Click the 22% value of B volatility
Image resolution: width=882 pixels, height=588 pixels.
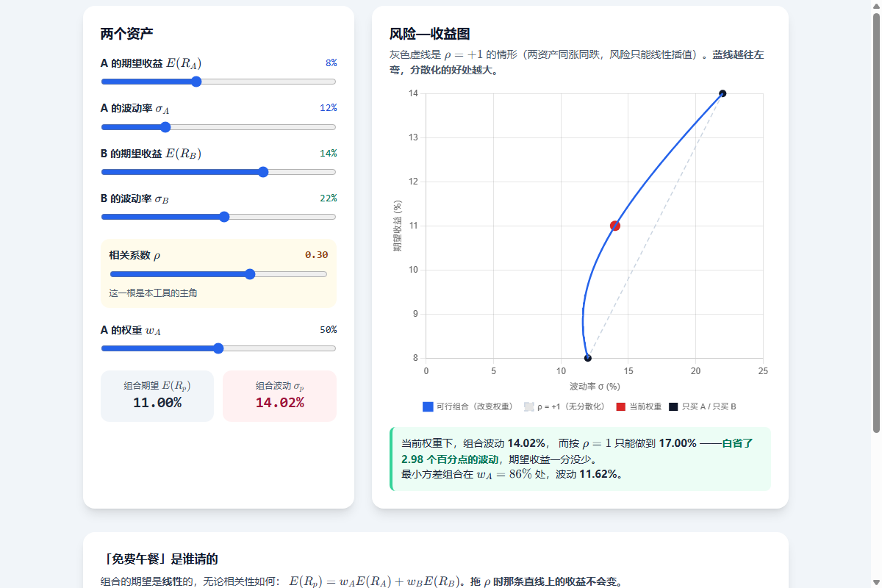click(328, 198)
